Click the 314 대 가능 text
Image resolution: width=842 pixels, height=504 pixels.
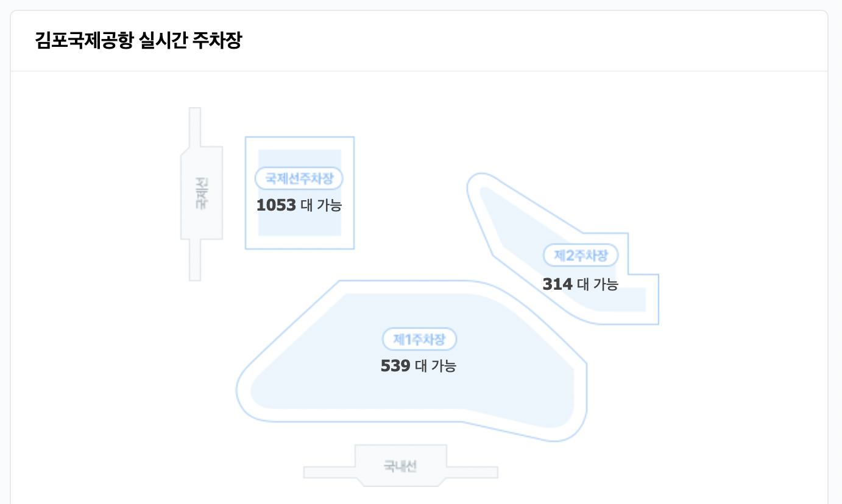(580, 284)
